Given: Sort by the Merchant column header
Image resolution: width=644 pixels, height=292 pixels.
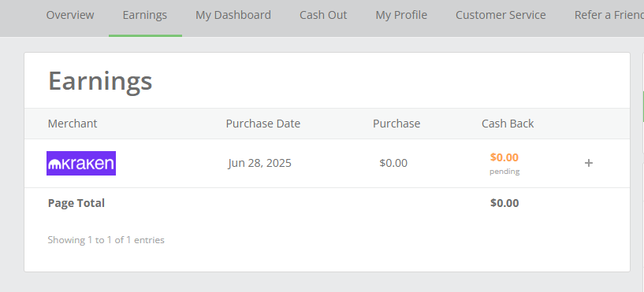Looking at the screenshot, I should click(x=73, y=124).
